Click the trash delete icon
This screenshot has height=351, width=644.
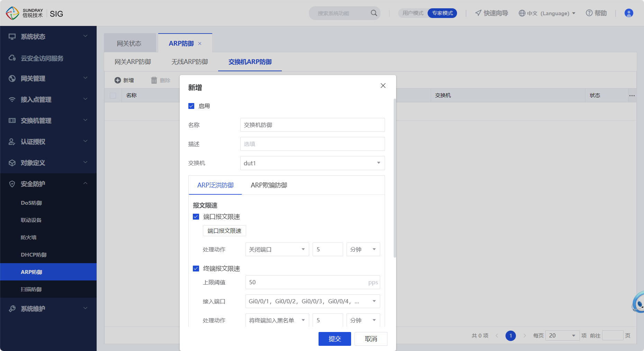pyautogui.click(x=154, y=80)
